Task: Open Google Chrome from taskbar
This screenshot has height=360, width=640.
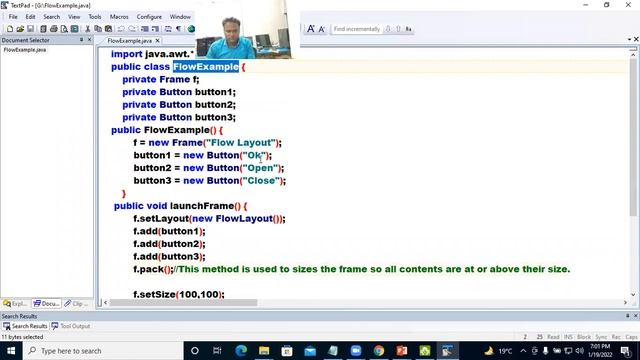Action: 379,351
